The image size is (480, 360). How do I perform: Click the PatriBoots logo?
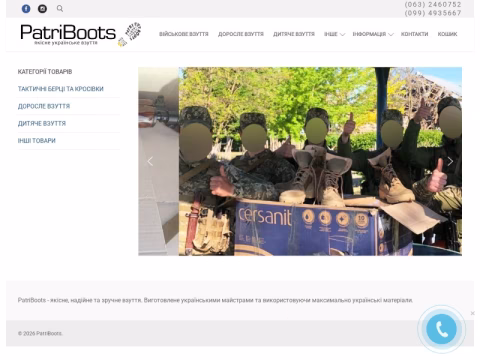81,34
